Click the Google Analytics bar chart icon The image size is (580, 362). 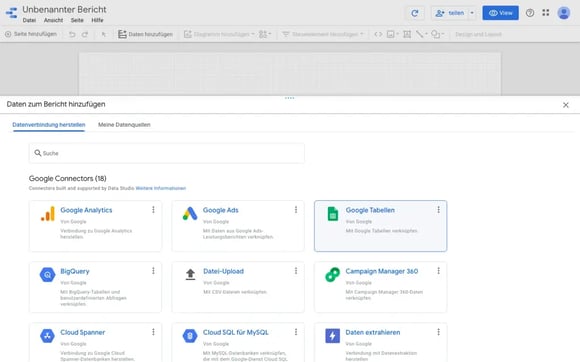point(48,214)
